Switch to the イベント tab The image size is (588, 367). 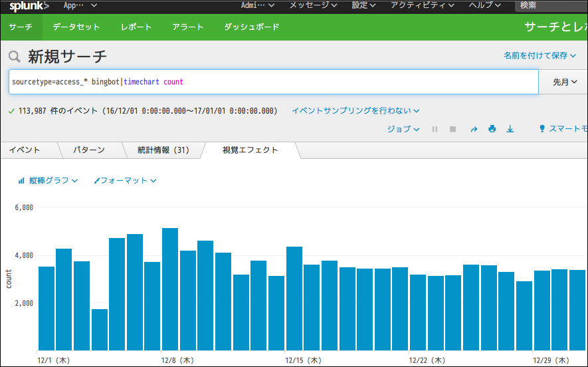[x=25, y=150]
